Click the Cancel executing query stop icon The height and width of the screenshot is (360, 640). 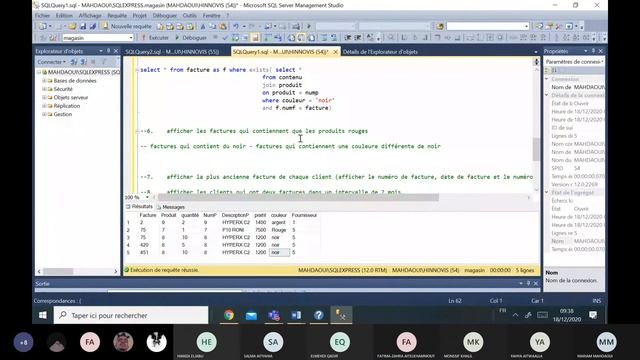(215, 38)
